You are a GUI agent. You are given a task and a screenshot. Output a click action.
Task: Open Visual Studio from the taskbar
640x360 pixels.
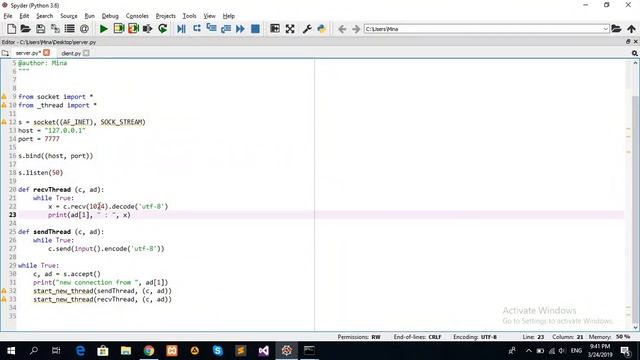pos(264,351)
